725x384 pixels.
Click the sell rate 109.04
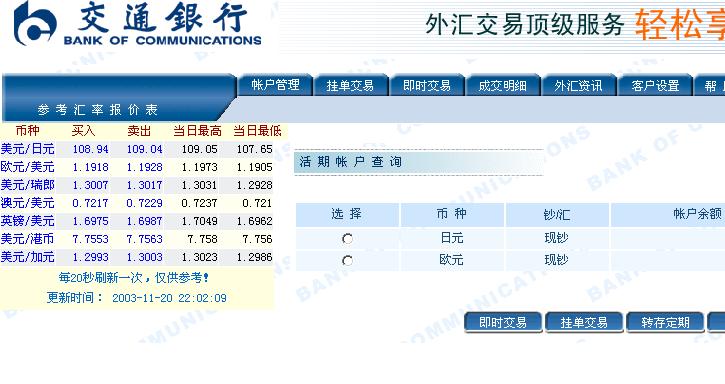145,149
